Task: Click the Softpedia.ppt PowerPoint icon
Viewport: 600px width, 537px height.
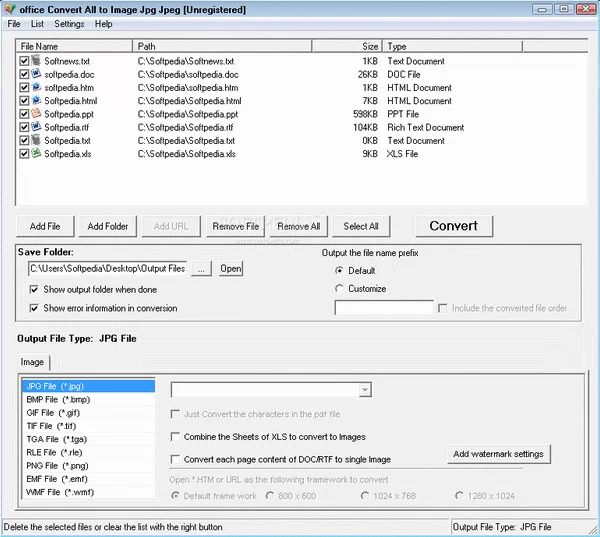Action: [36, 114]
